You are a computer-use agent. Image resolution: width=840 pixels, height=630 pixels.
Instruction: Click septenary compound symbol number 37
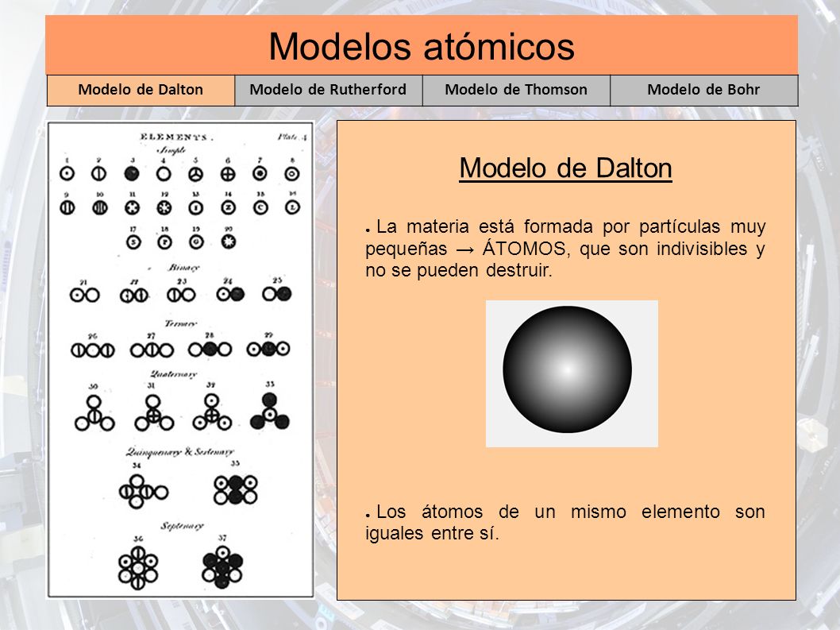222,566
